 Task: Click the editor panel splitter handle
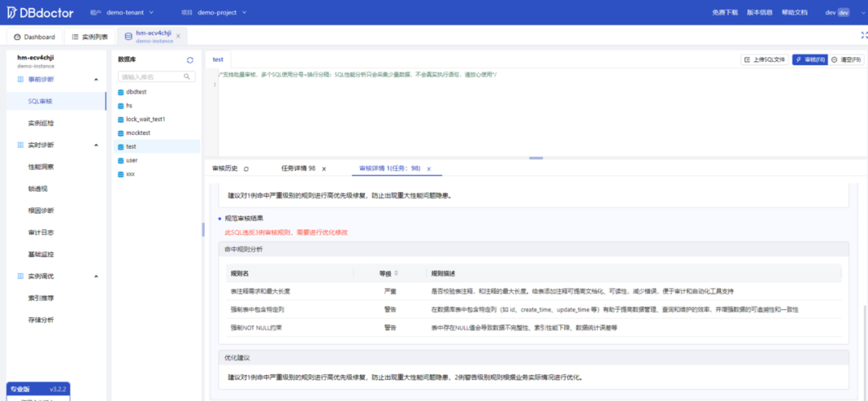(536, 158)
